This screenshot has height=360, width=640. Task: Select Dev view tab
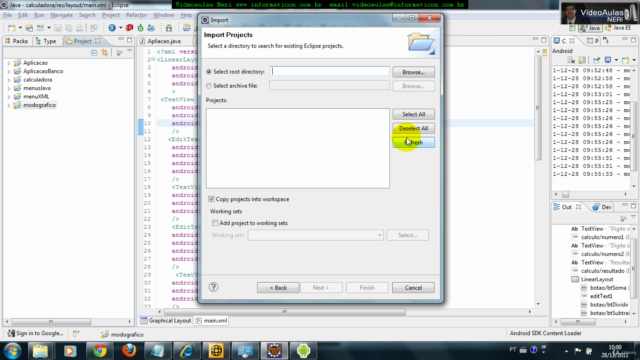(x=602, y=207)
